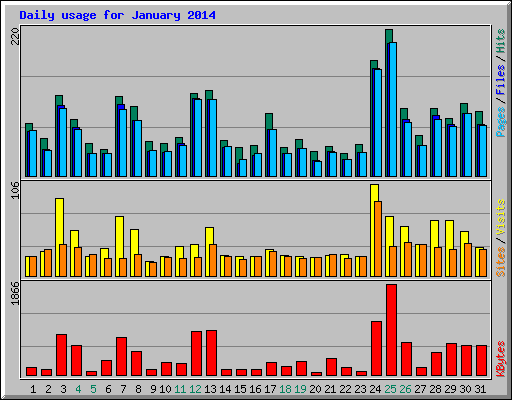Click day label "6" on the x-axis
This screenshot has width=512, height=400.
(108, 389)
